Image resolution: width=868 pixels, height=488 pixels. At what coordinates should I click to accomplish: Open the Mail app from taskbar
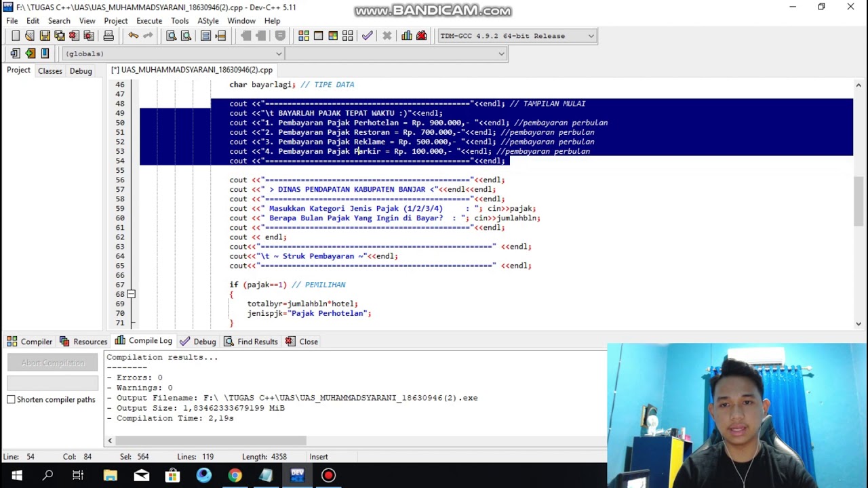(x=141, y=475)
